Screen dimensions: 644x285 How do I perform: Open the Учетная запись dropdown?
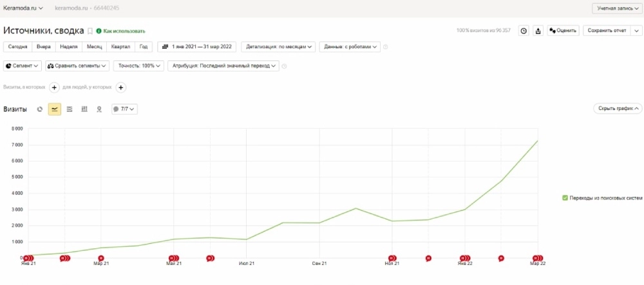(x=618, y=8)
